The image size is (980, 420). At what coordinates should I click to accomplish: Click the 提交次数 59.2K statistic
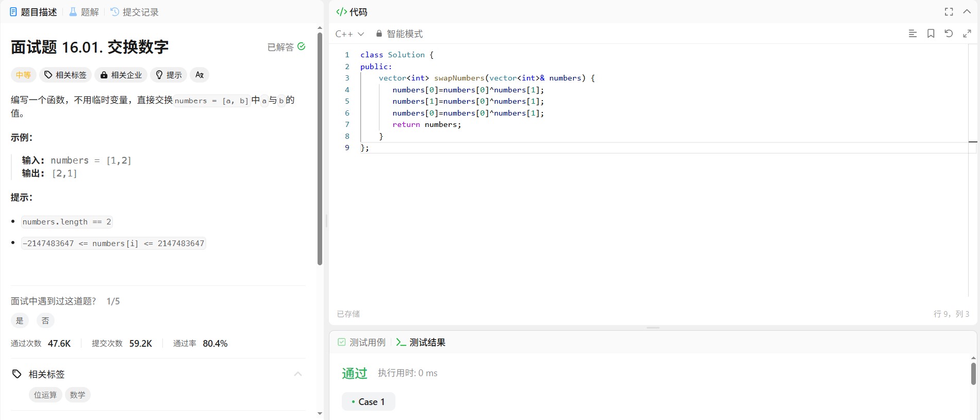(122, 343)
